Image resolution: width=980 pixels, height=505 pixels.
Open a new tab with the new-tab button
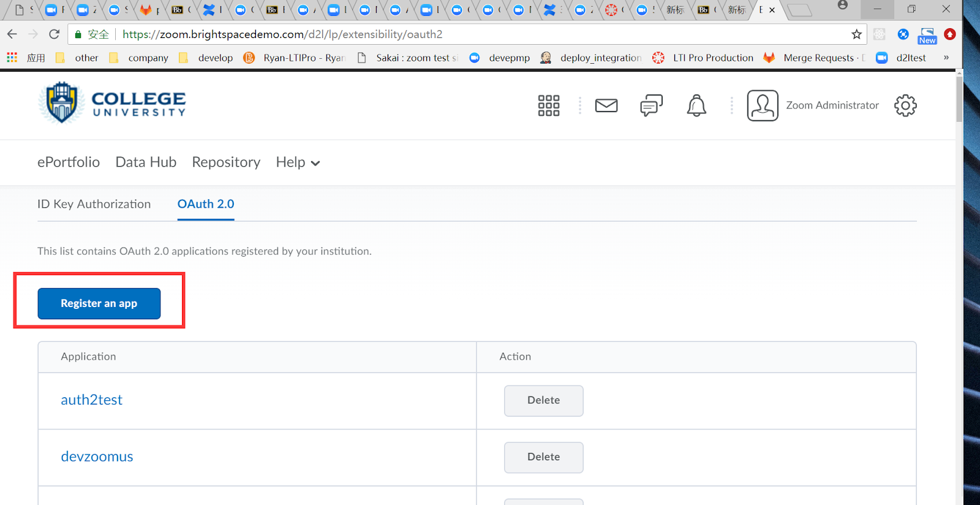[x=799, y=10]
